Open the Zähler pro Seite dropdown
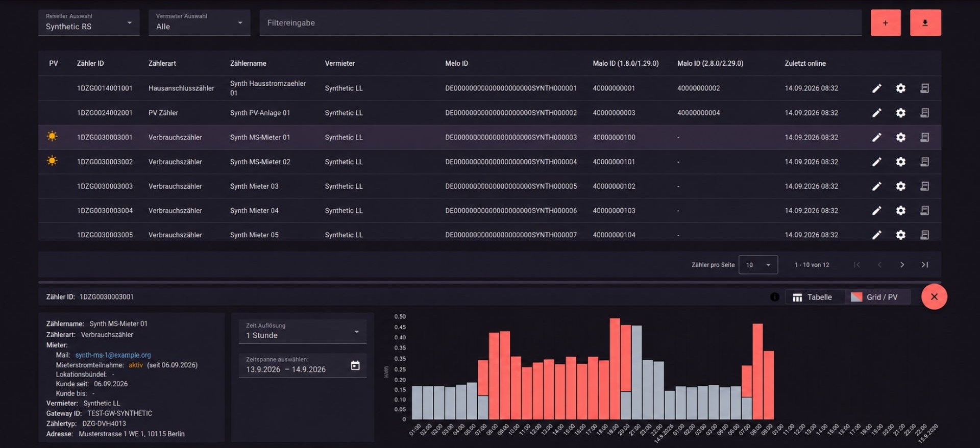Screen dimensions: 980x448 pyautogui.click(x=758, y=265)
